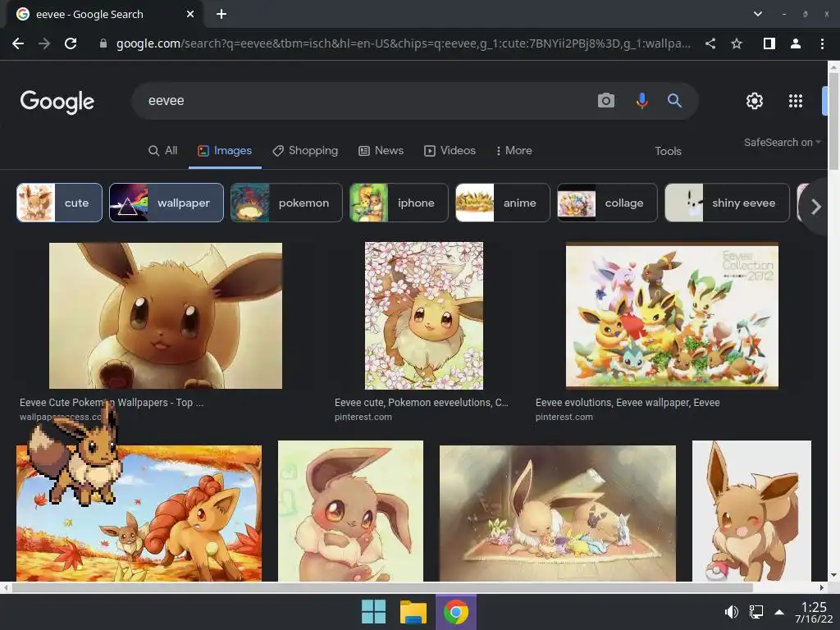Search by image using the camera icon
This screenshot has width=840, height=630.
[606, 100]
